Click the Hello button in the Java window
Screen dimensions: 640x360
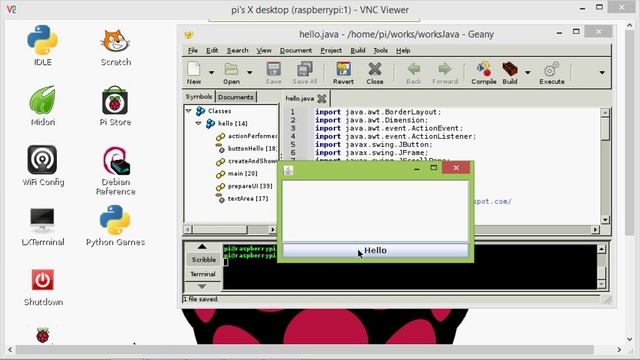pyautogui.click(x=376, y=250)
